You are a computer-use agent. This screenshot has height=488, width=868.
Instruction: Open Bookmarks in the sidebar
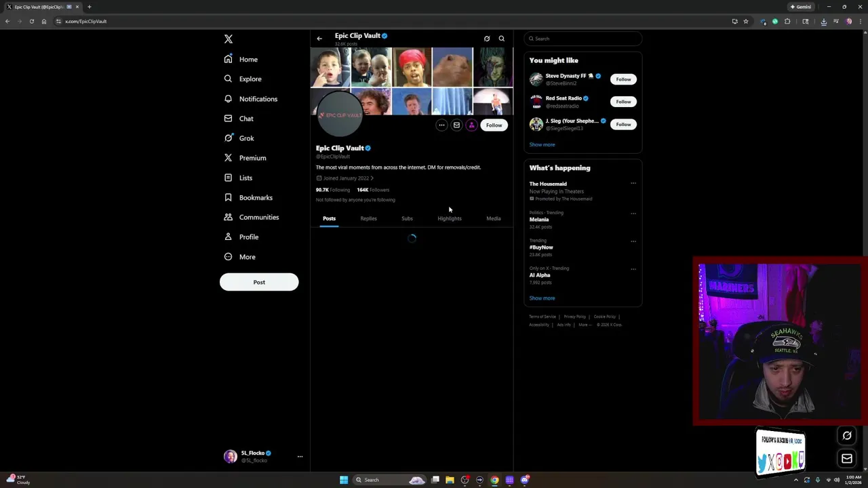coord(248,197)
